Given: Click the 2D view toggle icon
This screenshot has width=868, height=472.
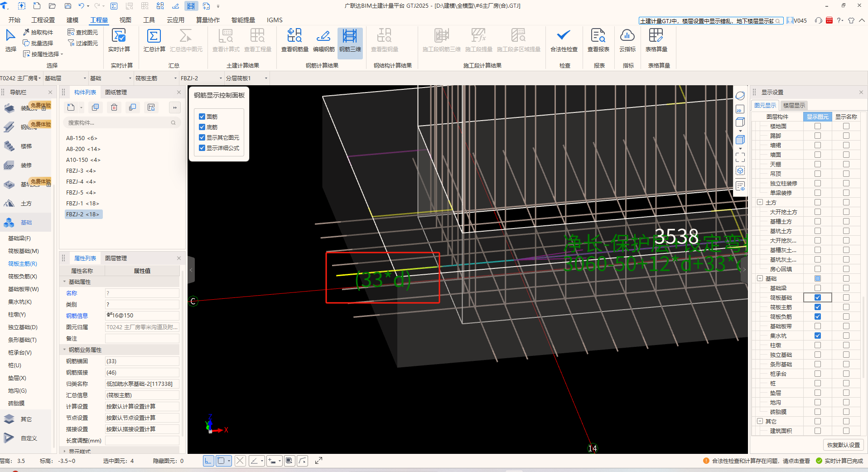Looking at the screenshot, I should tap(740, 109).
